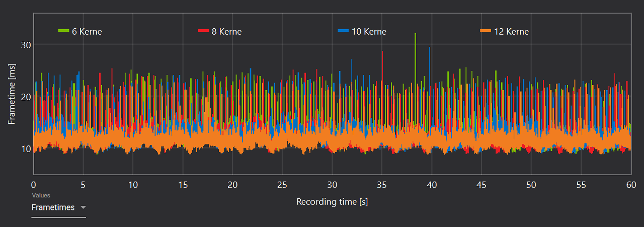Open the Frametimes values dropdown
644x227 pixels.
point(58,207)
